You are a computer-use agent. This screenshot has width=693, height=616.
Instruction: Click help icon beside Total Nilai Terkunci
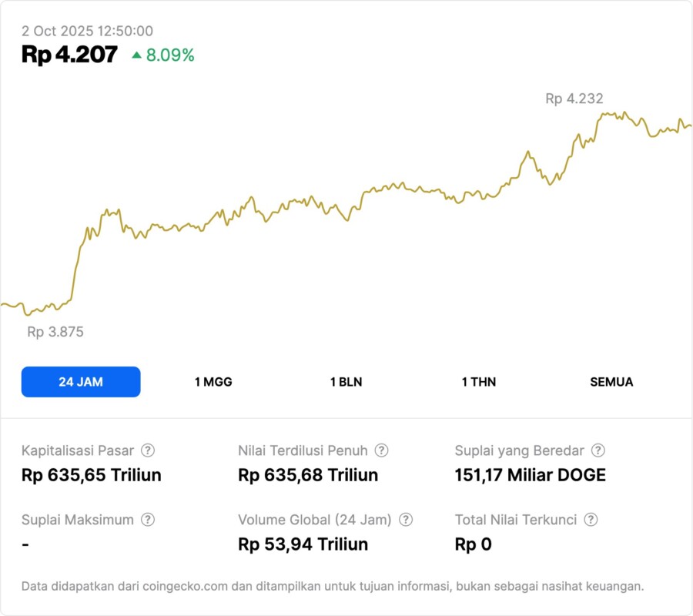point(591,520)
